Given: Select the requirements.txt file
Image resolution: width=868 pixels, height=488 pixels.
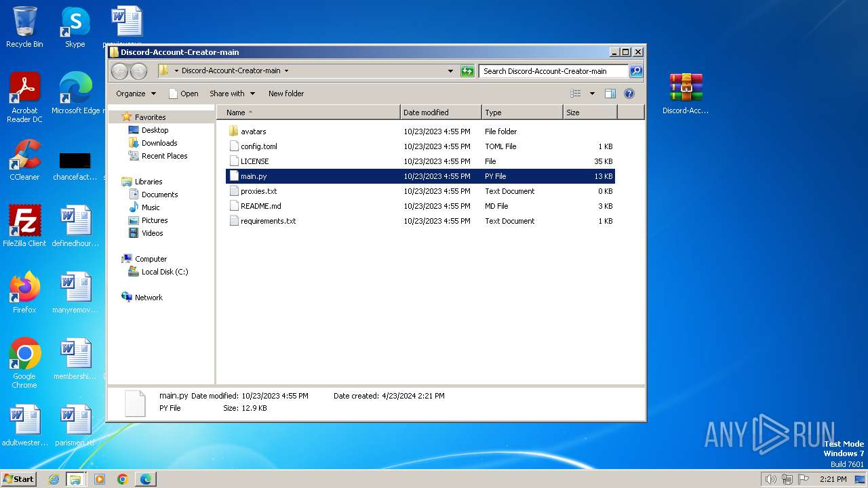Looking at the screenshot, I should tap(420, 221).
